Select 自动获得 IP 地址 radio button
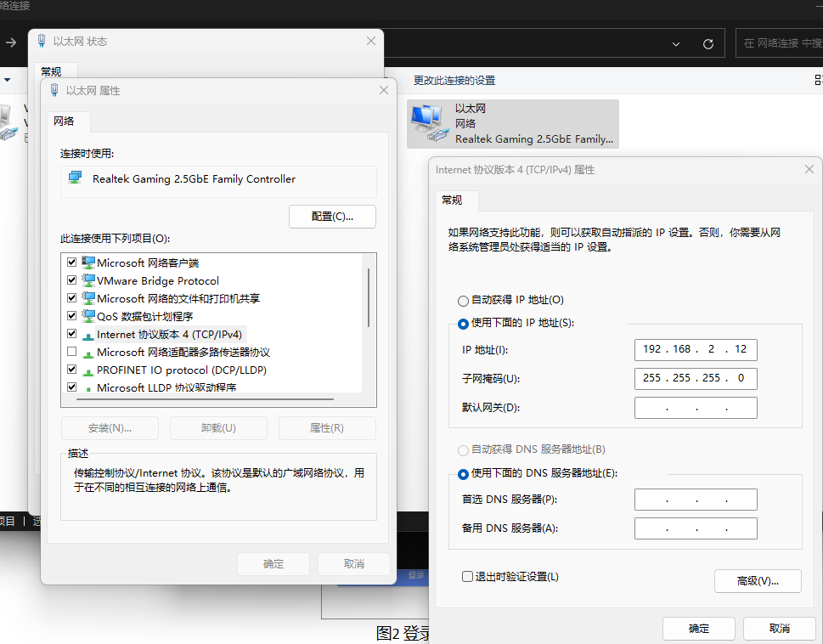Viewport: 823px width, 644px height. (463, 300)
